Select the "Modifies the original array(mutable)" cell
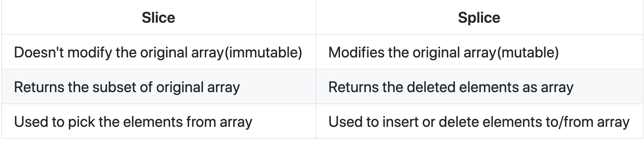 [x=479, y=52]
